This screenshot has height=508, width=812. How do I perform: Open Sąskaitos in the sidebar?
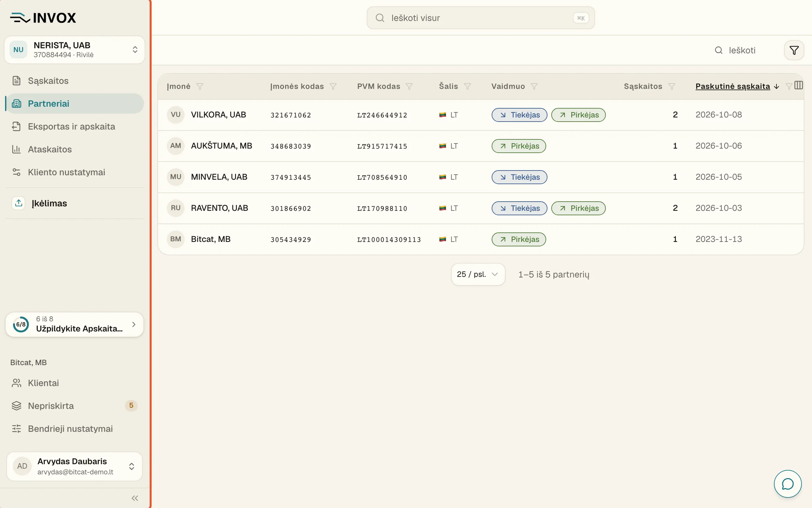75,81
